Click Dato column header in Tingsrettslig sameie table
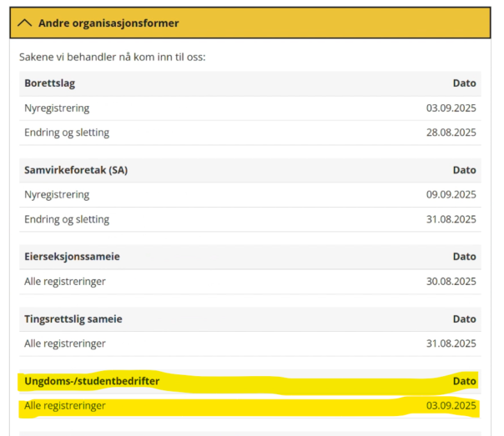This screenshot has height=436, width=504. click(465, 319)
